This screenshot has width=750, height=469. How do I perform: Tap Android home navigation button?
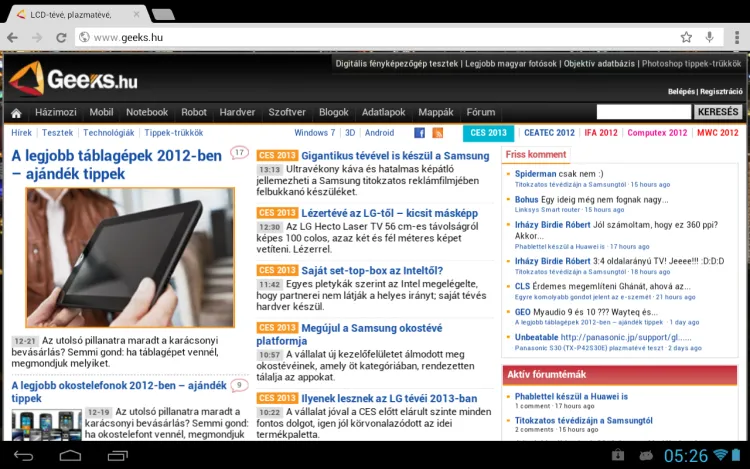(x=70, y=456)
